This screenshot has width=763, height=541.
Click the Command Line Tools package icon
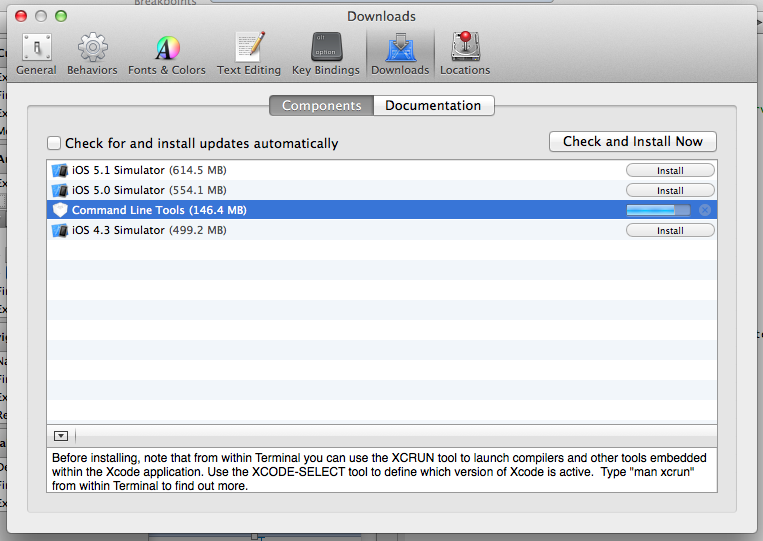pyautogui.click(x=60, y=210)
